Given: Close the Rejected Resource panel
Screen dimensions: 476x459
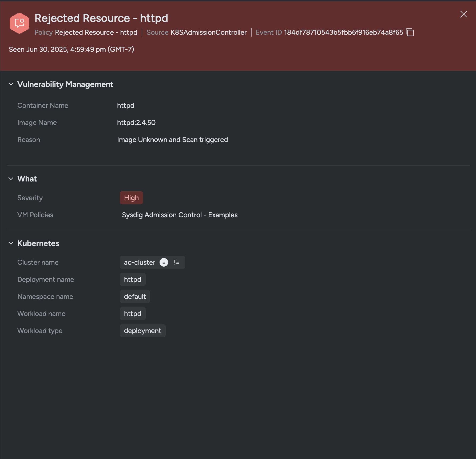Looking at the screenshot, I should (464, 14).
